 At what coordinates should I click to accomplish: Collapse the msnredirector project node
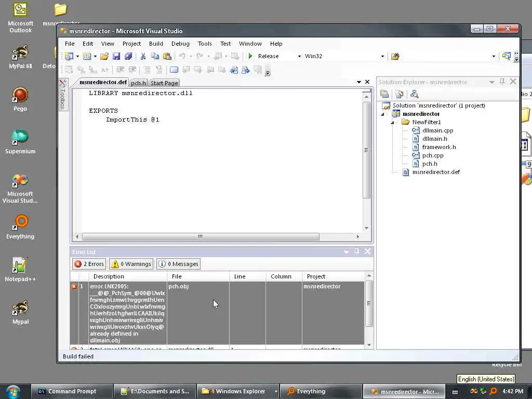point(383,114)
